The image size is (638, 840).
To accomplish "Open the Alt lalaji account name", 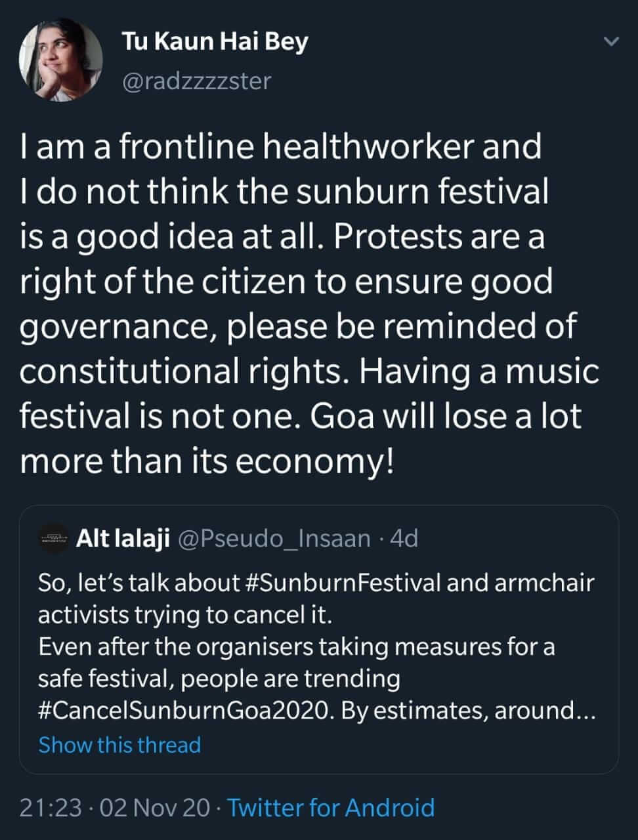I will click(123, 539).
